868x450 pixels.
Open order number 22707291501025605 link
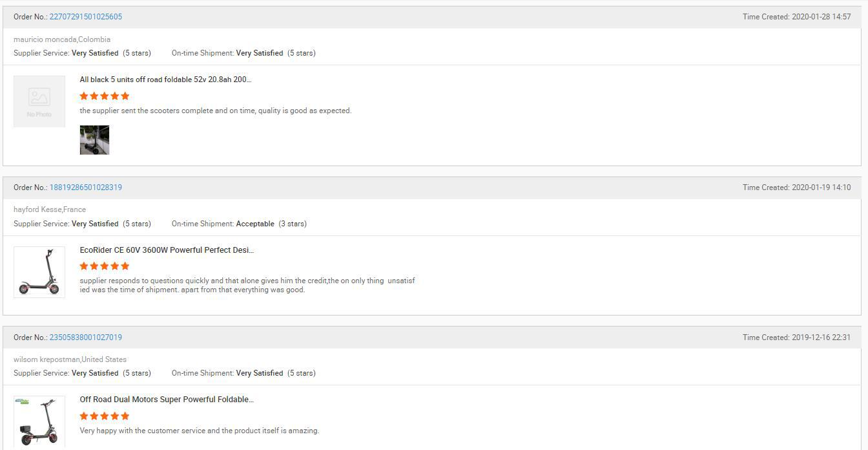pyautogui.click(x=86, y=17)
